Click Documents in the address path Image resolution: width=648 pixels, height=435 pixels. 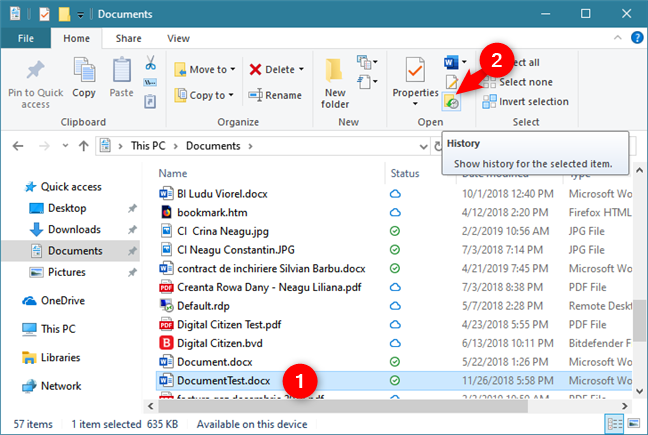(x=213, y=146)
